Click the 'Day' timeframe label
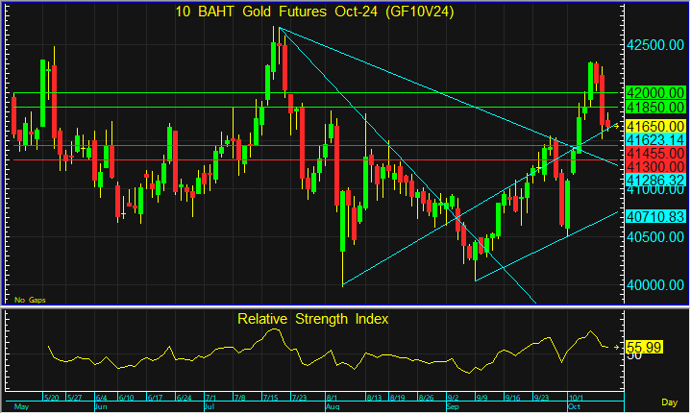 669,402
